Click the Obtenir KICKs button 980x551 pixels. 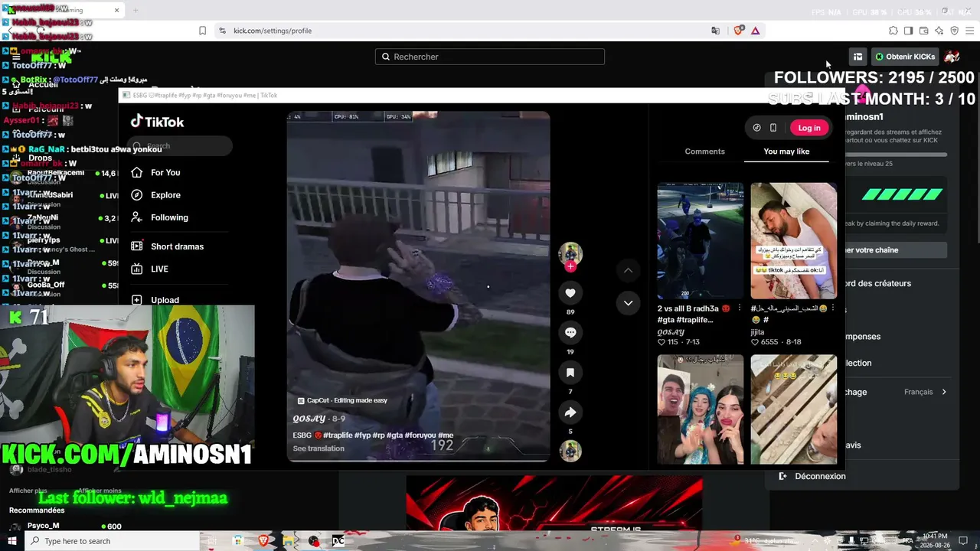pyautogui.click(x=905, y=57)
